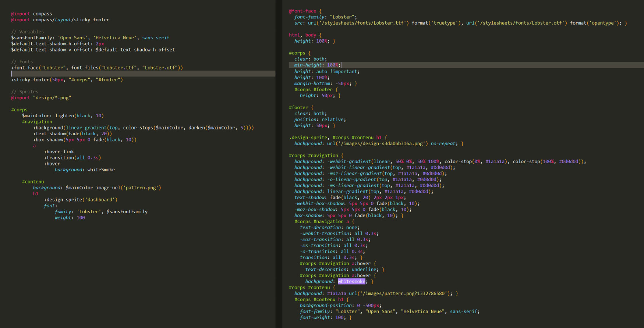The image size is (644, 328).
Task: Click the ':hover' selector in left pane
Action: coord(52,164)
